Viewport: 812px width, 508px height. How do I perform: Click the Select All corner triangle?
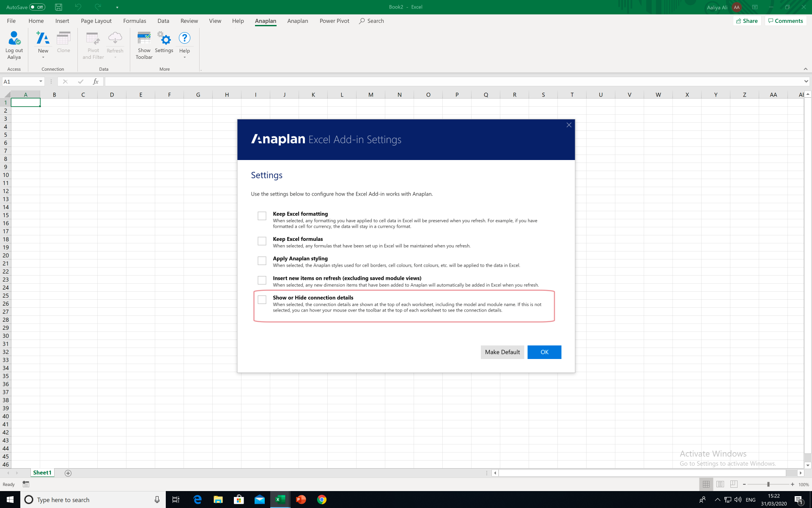click(x=7, y=95)
